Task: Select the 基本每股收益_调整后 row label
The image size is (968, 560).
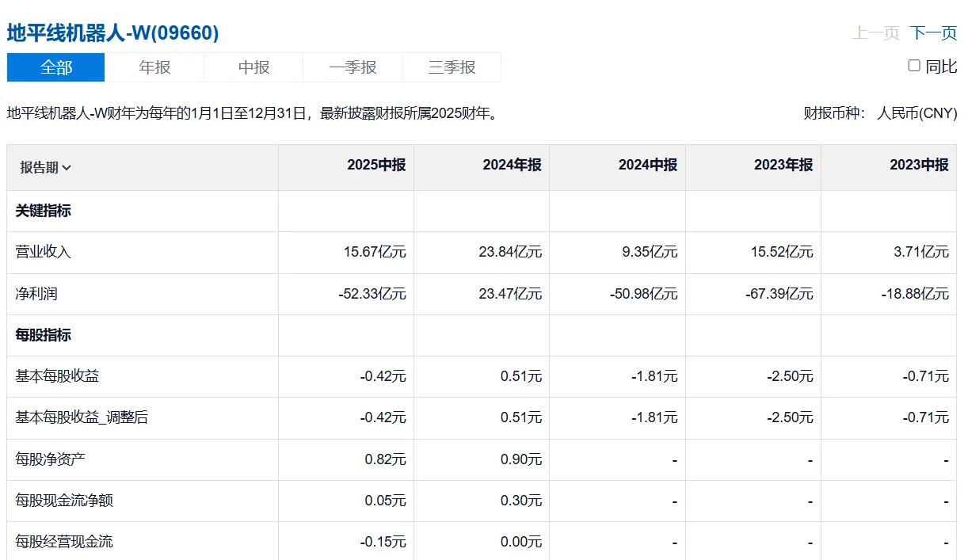Action: click(82, 417)
